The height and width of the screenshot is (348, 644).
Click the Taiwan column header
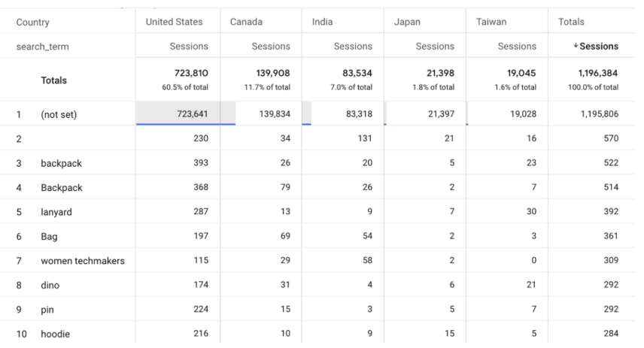[x=491, y=22]
